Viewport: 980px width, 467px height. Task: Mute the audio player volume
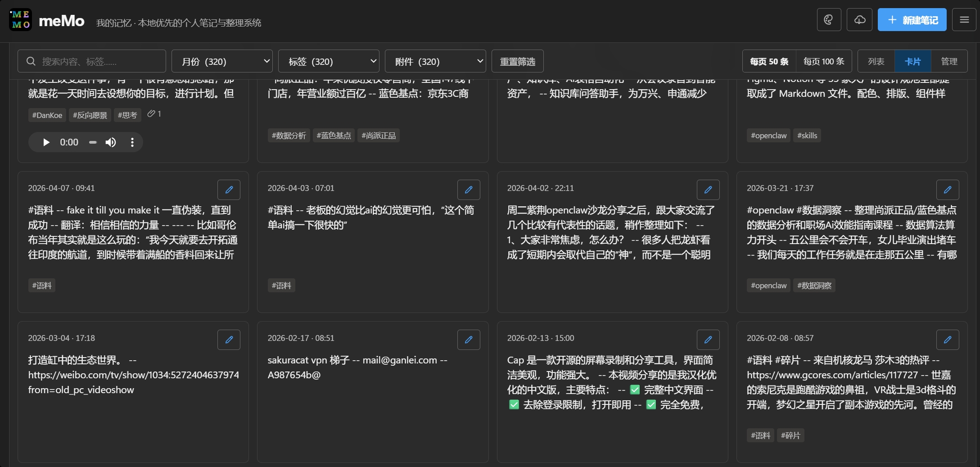[x=111, y=142]
